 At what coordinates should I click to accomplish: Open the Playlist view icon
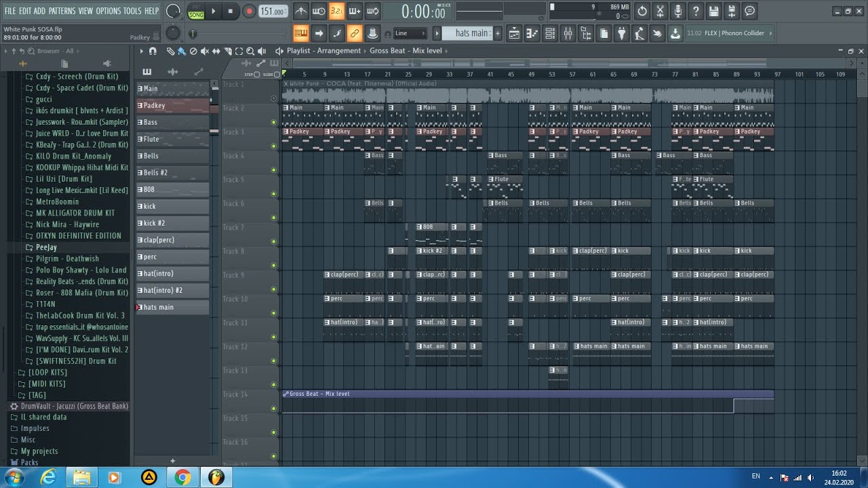514,33
